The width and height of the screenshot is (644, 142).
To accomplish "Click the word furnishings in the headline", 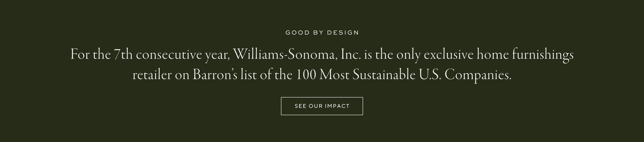I will (x=542, y=55).
